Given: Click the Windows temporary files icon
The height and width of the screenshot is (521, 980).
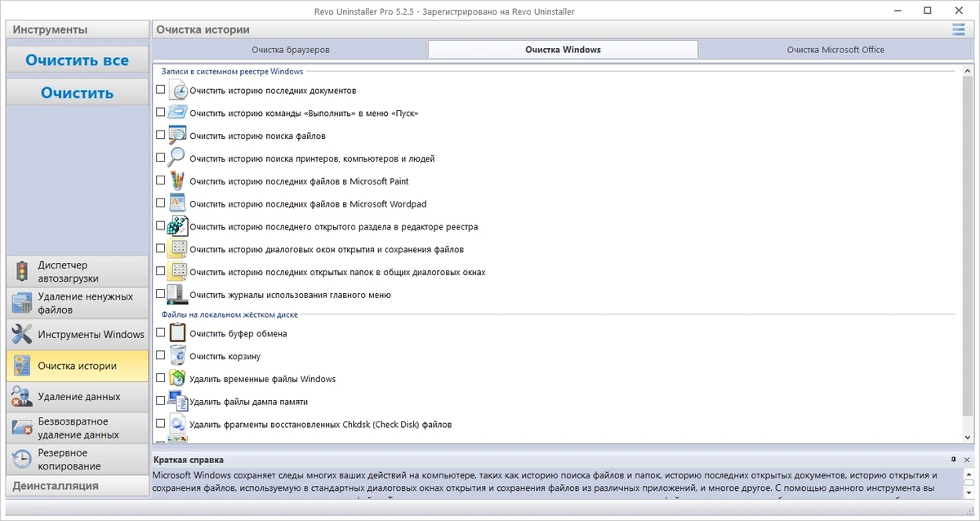Looking at the screenshot, I should [177, 379].
